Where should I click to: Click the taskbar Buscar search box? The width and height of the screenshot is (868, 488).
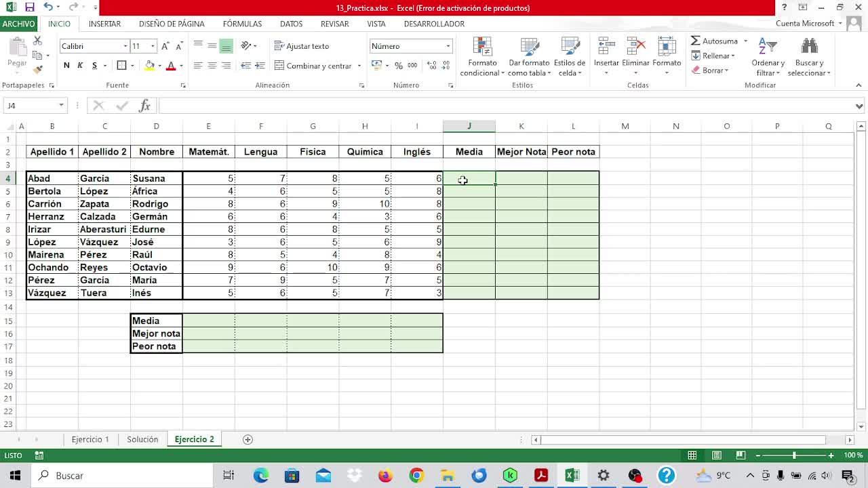pyautogui.click(x=122, y=475)
